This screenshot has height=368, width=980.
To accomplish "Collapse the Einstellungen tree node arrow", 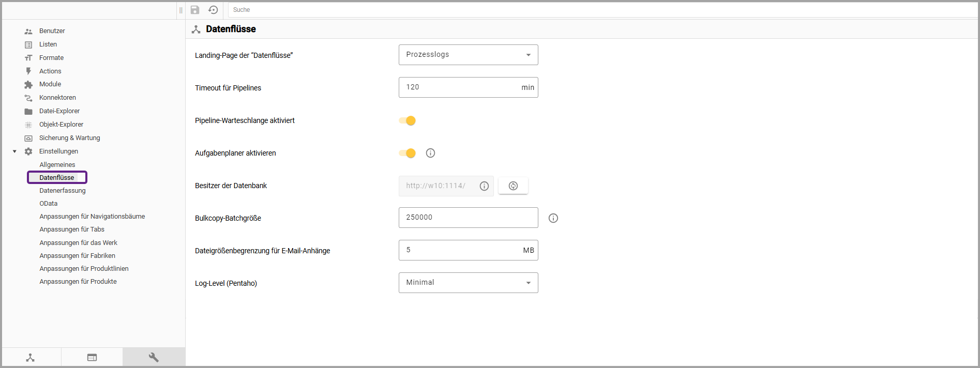I will click(14, 151).
